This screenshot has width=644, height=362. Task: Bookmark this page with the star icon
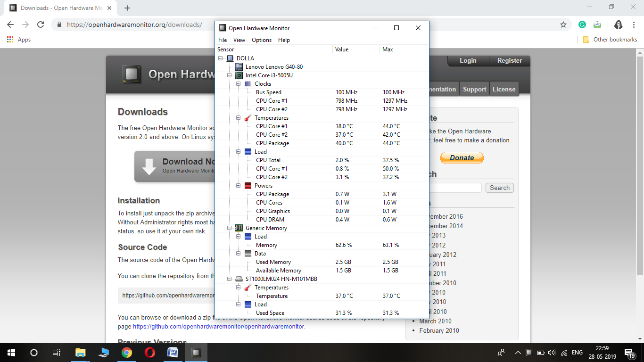tap(563, 25)
